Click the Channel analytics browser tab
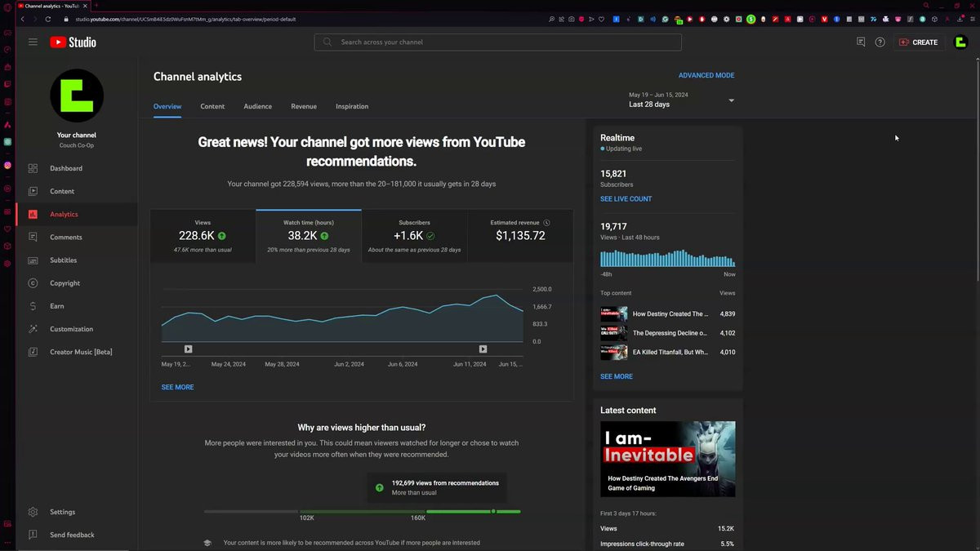The image size is (980, 551). click(x=54, y=6)
